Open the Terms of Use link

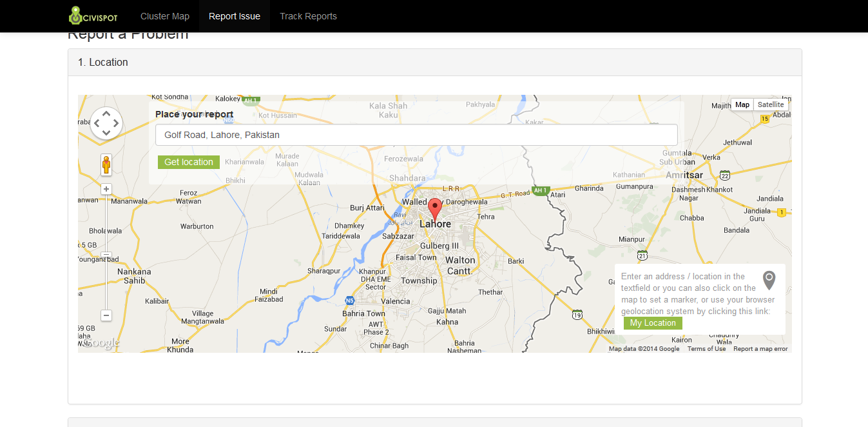706,349
